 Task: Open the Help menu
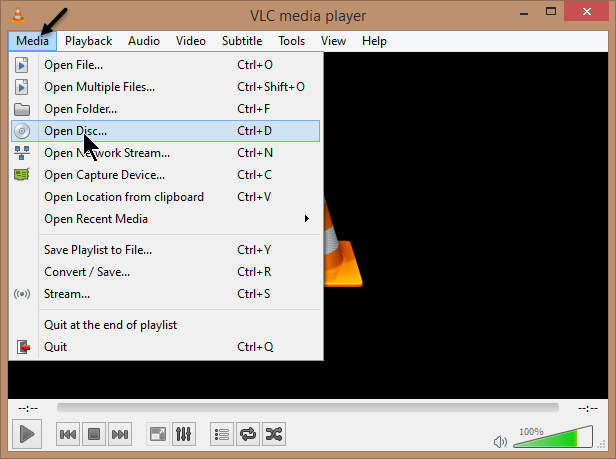pyautogui.click(x=374, y=41)
